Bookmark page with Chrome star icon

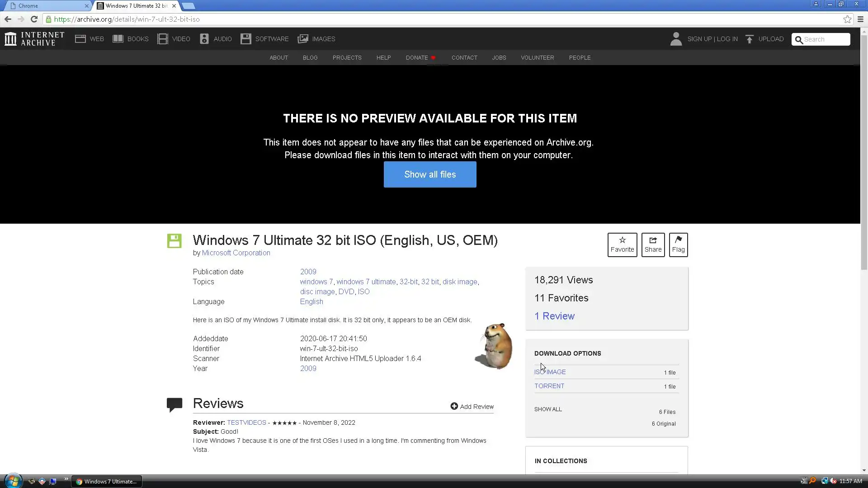click(847, 19)
